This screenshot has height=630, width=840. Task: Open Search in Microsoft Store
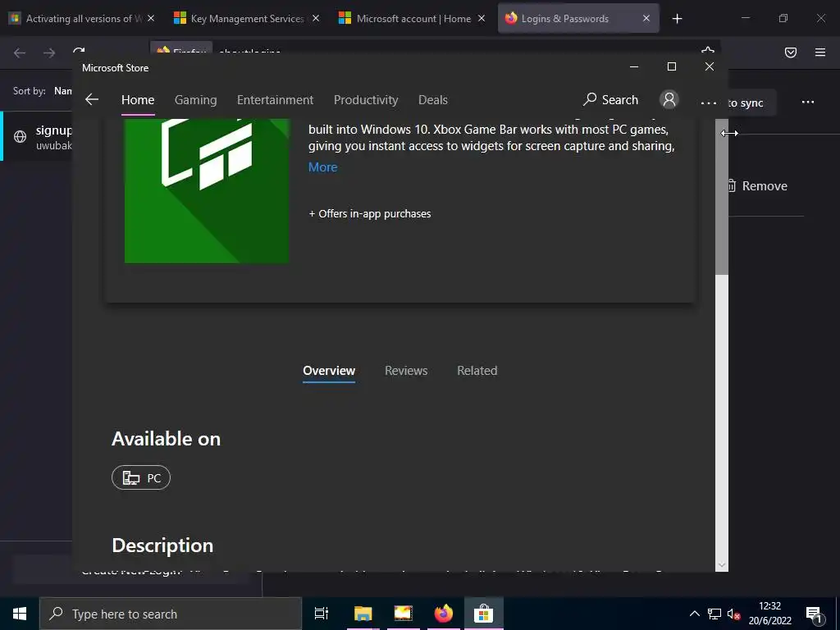tap(610, 99)
